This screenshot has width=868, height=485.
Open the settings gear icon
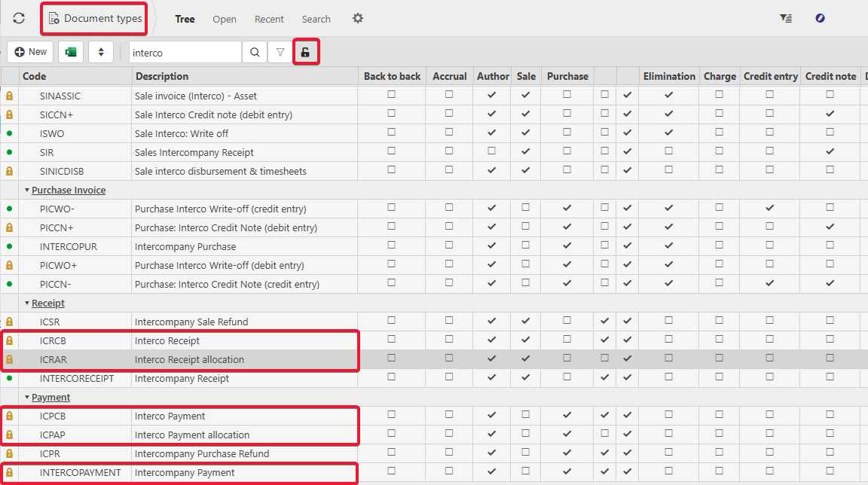coord(358,18)
